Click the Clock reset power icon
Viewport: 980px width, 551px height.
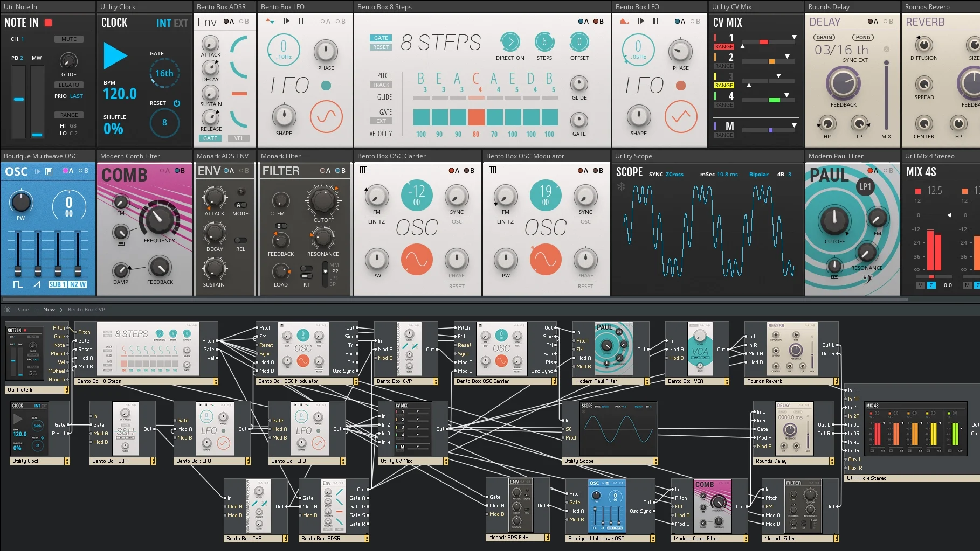pos(177,103)
